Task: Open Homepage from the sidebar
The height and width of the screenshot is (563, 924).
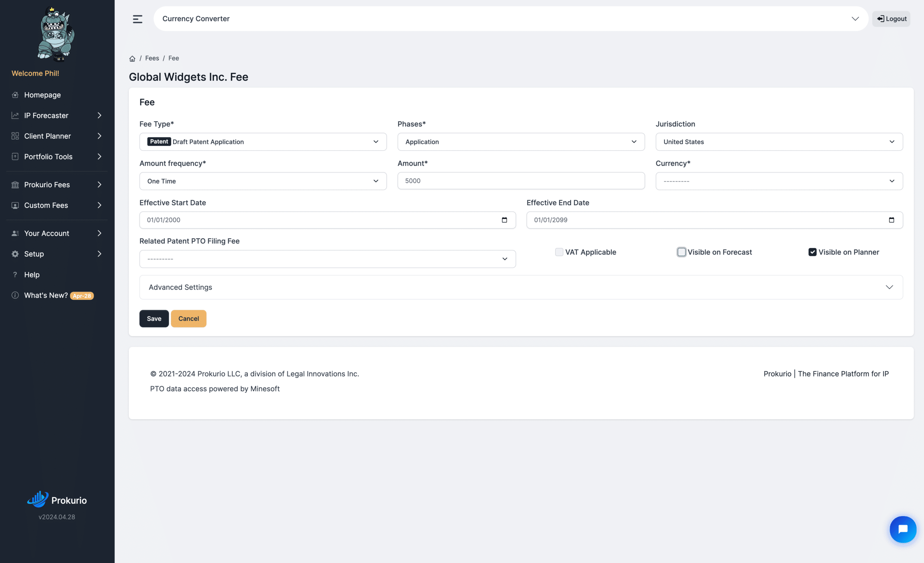Action: point(42,95)
